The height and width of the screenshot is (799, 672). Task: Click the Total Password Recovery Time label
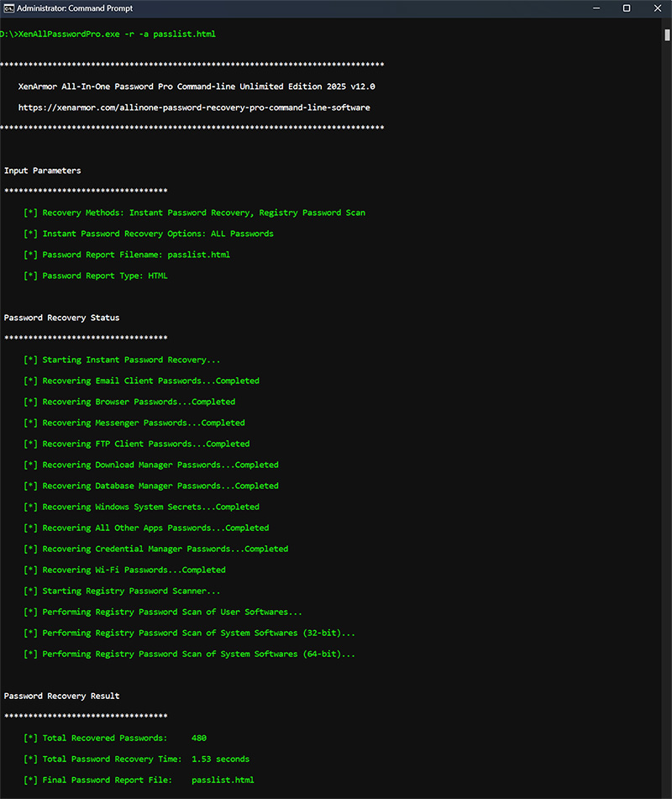click(x=112, y=759)
